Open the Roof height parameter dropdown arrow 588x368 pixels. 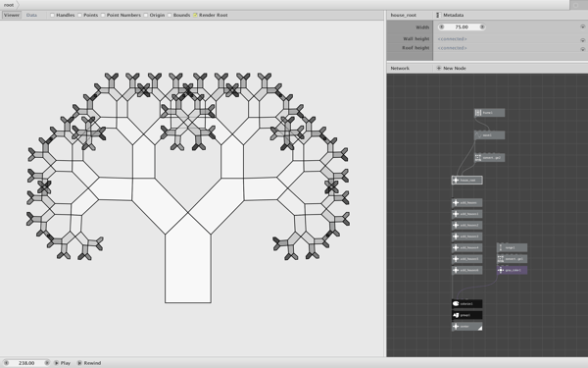[x=583, y=49]
